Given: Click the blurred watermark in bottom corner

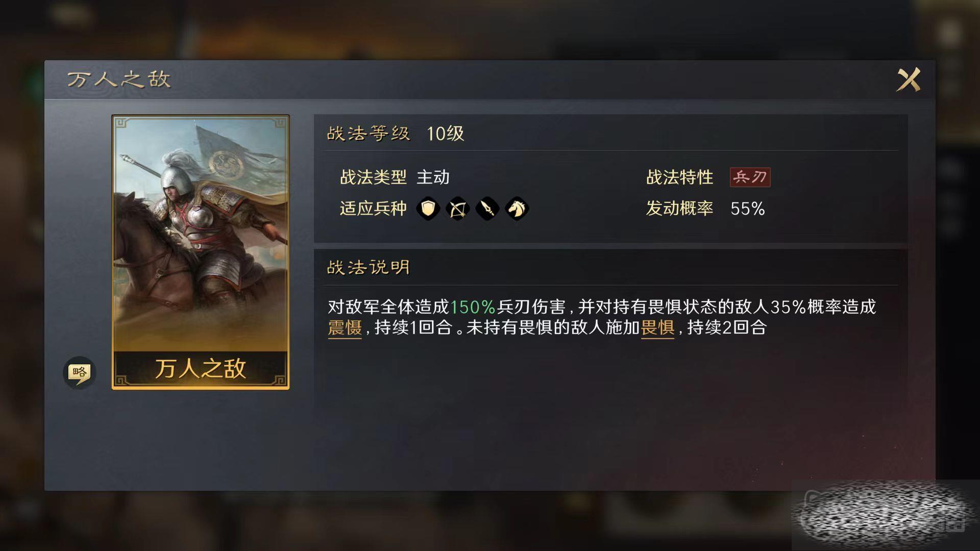Looking at the screenshot, I should point(886,514).
